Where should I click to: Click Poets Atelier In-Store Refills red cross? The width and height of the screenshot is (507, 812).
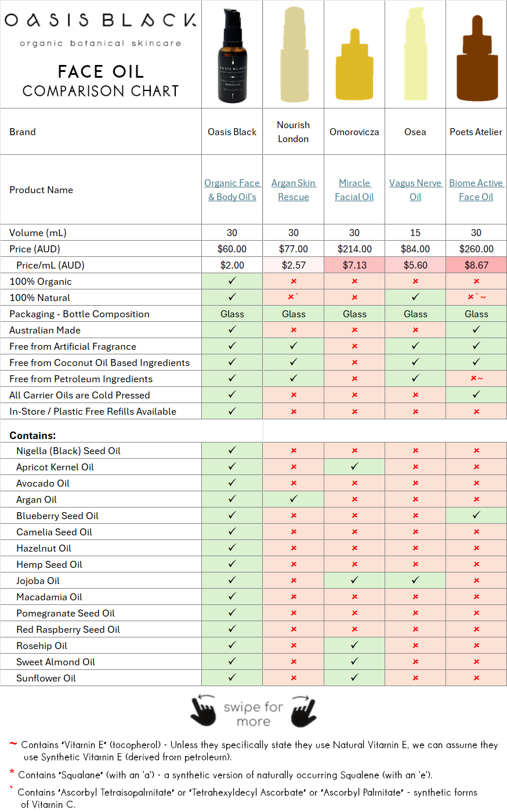(x=476, y=411)
